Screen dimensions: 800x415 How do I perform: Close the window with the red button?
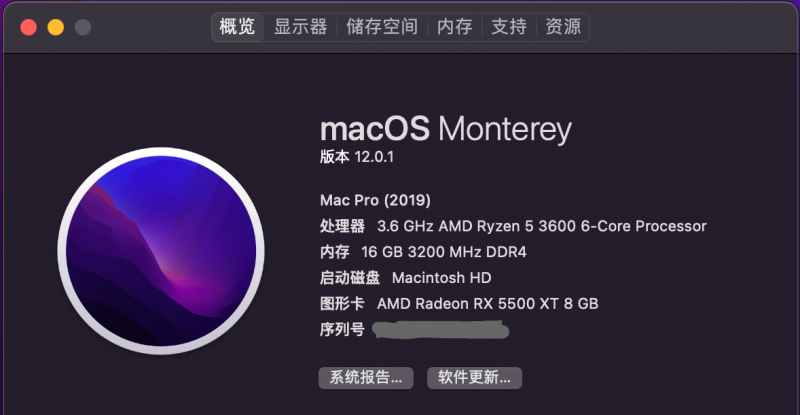[28, 27]
